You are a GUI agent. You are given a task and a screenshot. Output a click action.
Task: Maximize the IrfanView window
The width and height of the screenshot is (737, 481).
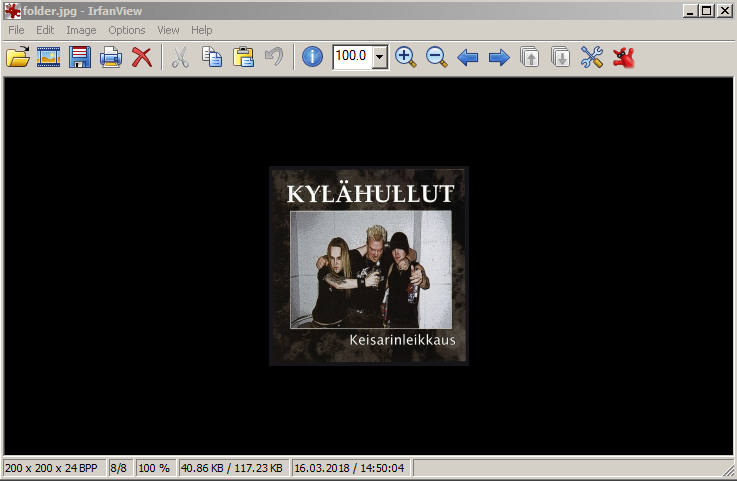pyautogui.click(x=706, y=11)
